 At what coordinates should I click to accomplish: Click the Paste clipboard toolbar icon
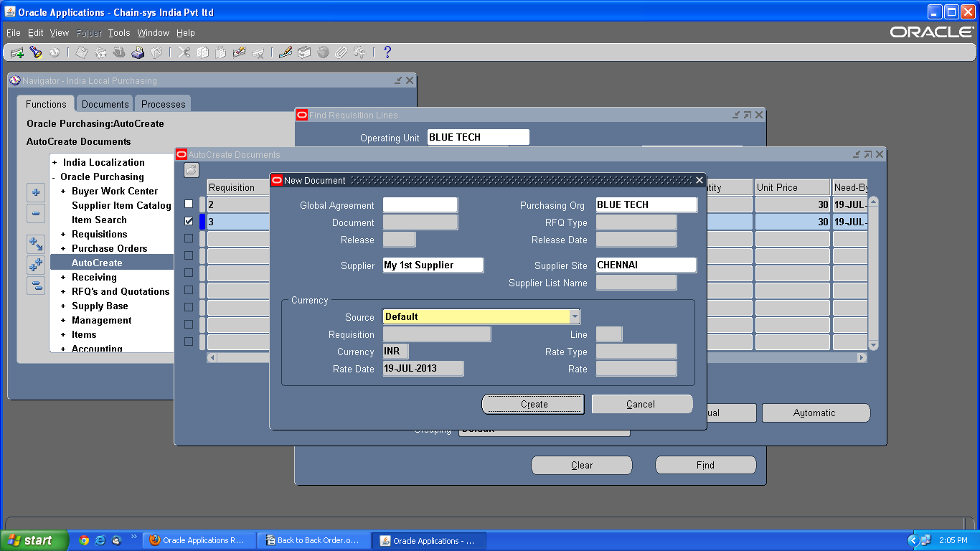(x=221, y=52)
